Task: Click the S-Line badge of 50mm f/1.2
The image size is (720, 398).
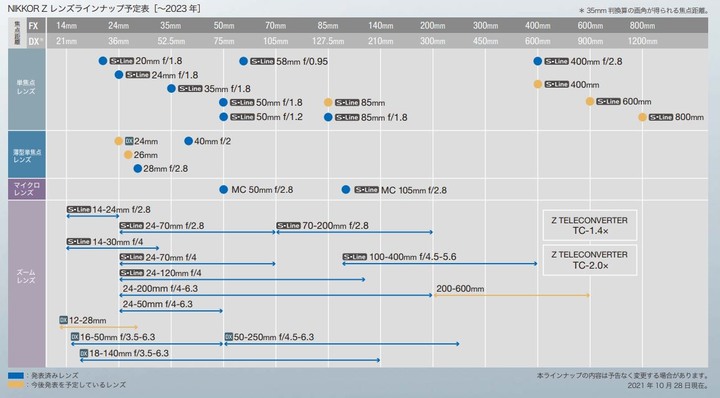Action: tap(242, 117)
